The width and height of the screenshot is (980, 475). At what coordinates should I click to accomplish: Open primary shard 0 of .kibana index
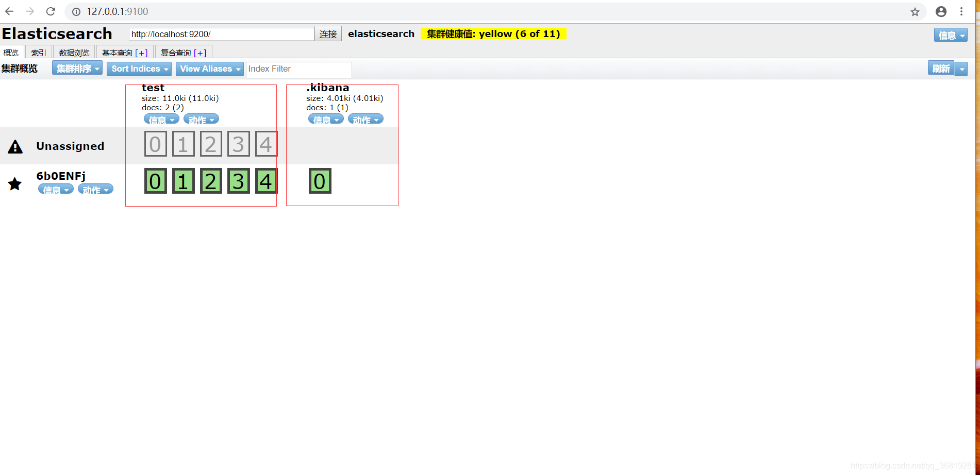point(320,181)
